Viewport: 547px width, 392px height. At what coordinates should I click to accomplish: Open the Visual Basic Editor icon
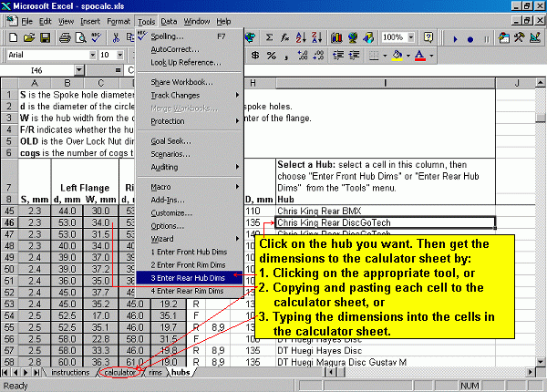[503, 37]
